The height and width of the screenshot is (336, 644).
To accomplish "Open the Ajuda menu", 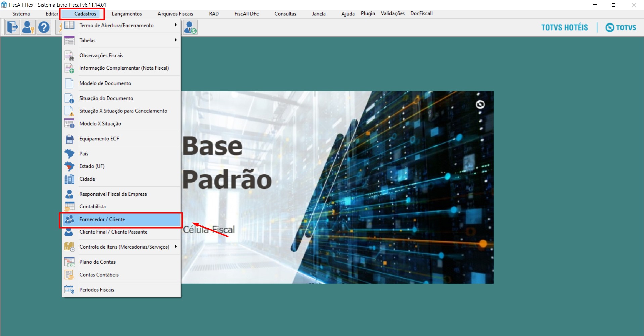I will pos(348,14).
